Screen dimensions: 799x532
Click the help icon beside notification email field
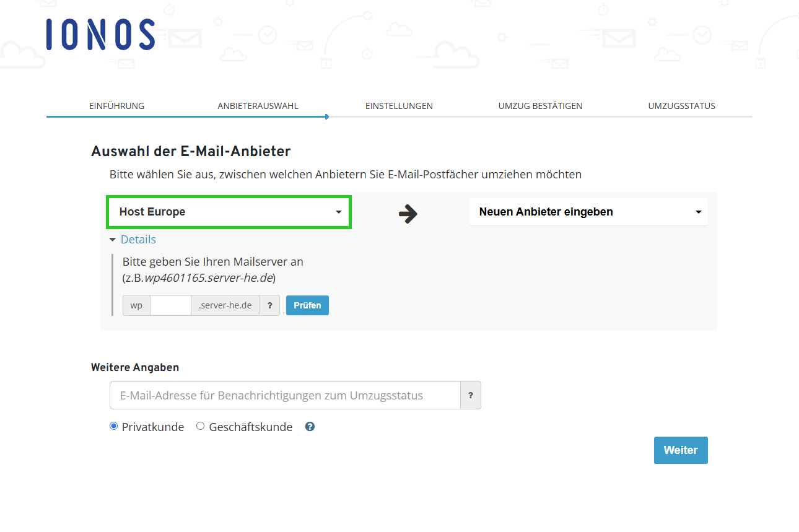click(x=471, y=395)
